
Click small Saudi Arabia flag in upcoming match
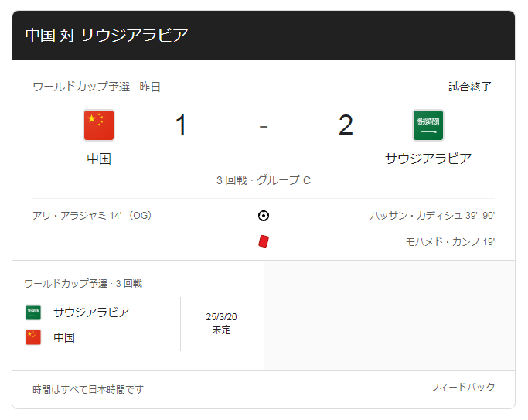33,312
